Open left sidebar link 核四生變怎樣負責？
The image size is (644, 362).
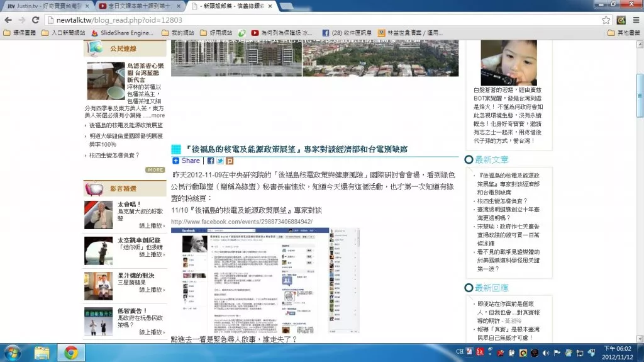click(x=114, y=156)
